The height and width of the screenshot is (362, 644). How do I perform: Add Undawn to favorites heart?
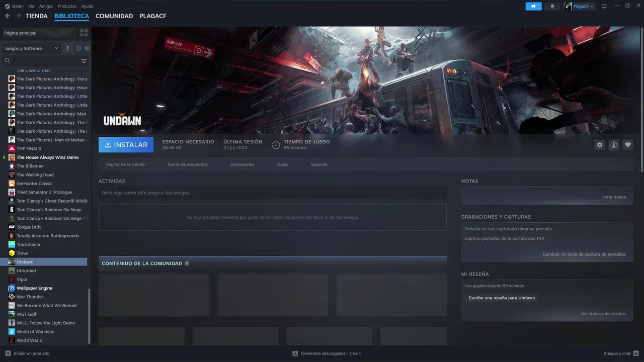[x=628, y=145]
